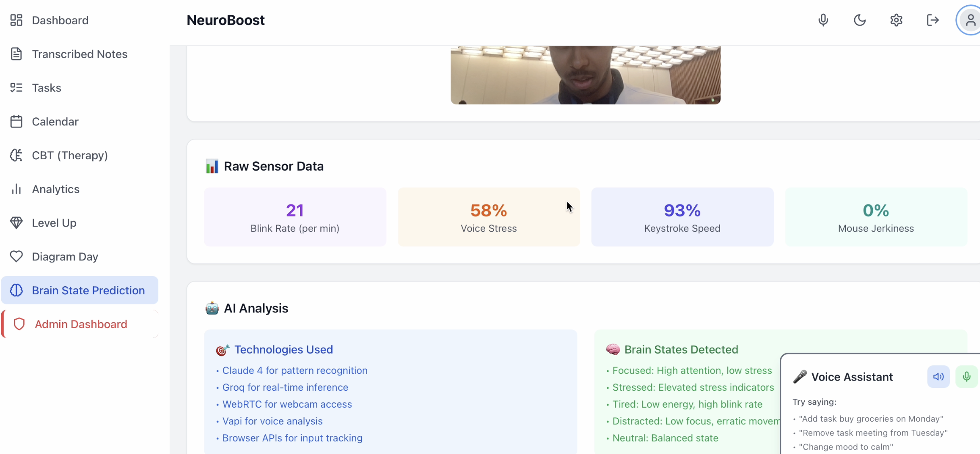Screen dimensions: 980x454
Task: Click the microphone icon in top header
Action: click(x=823, y=20)
